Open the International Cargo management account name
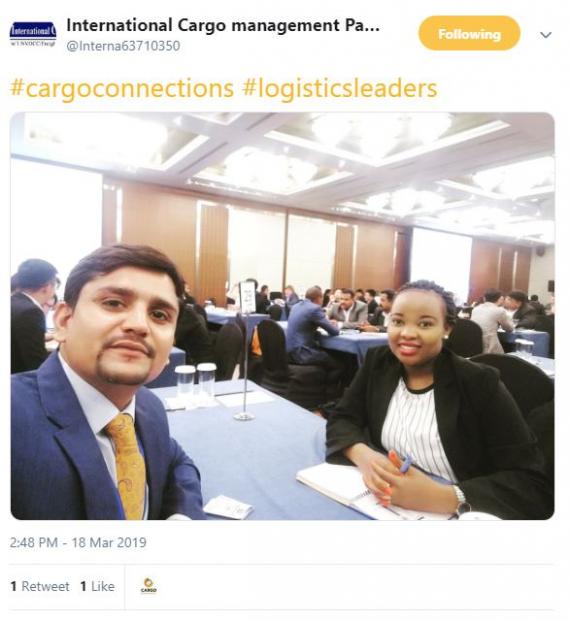The height and width of the screenshot is (621, 570). 223,25
